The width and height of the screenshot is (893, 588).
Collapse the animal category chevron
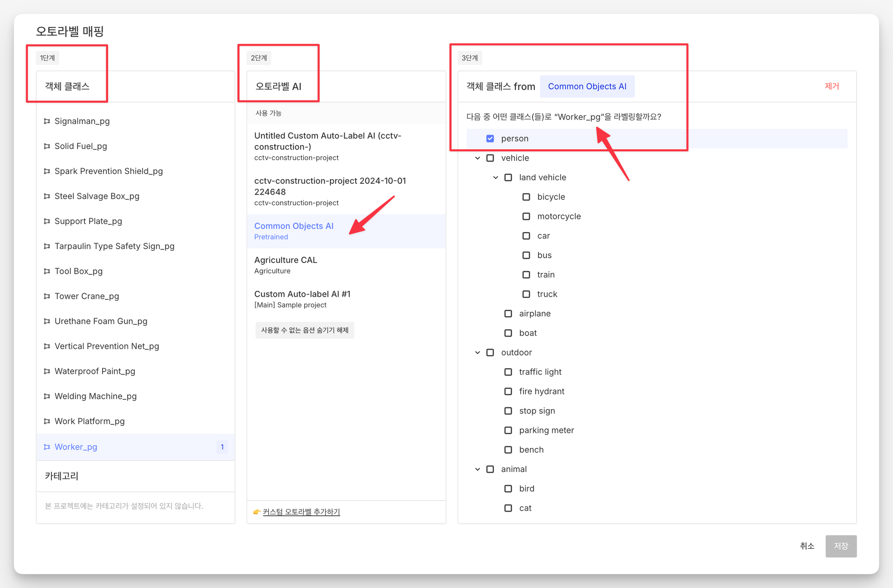[477, 469]
